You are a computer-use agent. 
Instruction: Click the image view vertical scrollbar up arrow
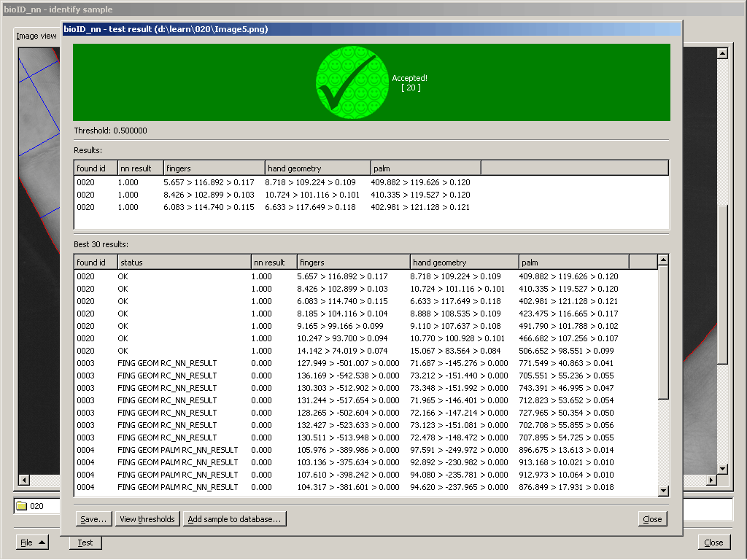(x=722, y=53)
